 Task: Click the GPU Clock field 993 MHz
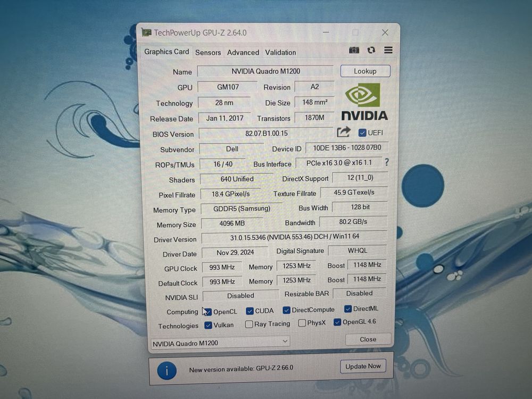(x=222, y=268)
